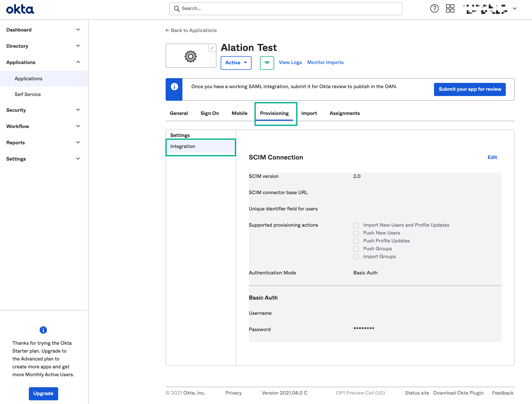Open the Privacy footer link
This screenshot has width=532, height=404.
tap(233, 393)
